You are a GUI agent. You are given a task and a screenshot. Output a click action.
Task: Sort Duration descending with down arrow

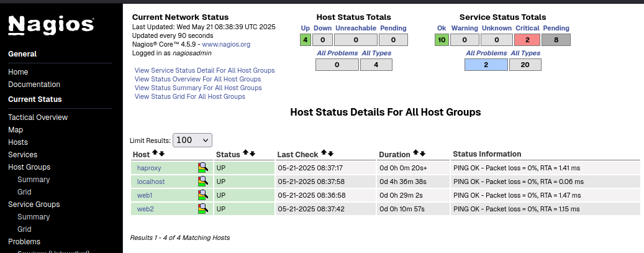423,154
